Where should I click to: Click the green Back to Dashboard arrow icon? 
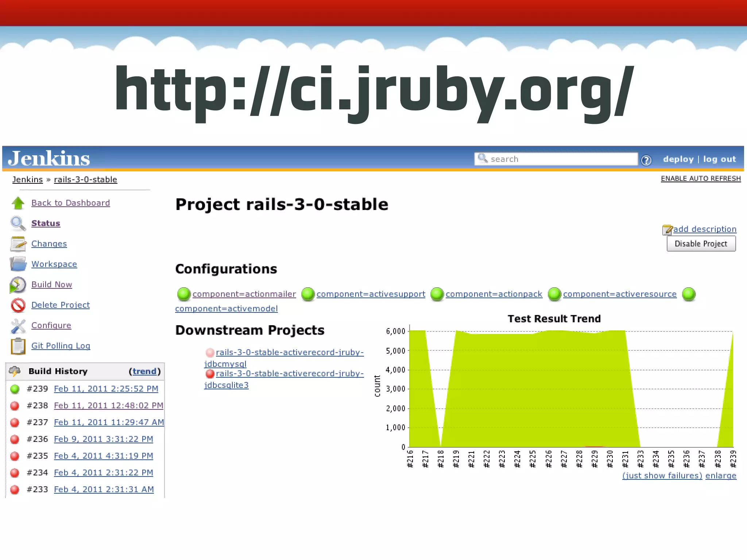pyautogui.click(x=18, y=203)
